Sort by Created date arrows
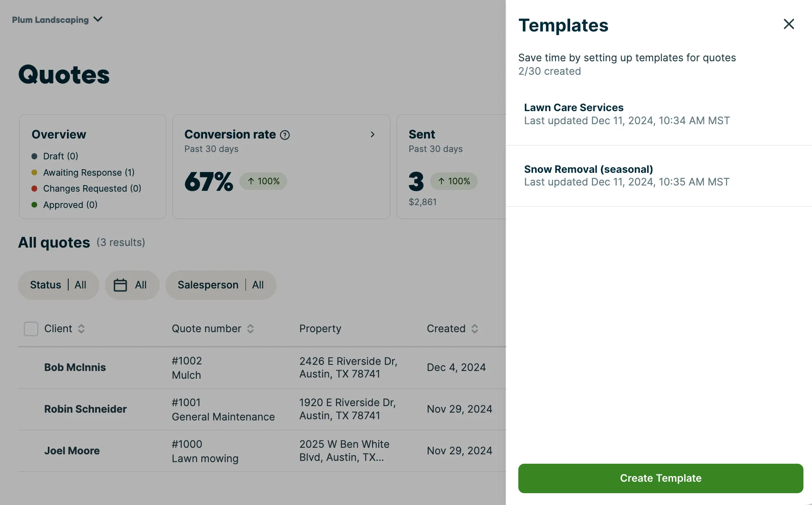 pos(474,328)
